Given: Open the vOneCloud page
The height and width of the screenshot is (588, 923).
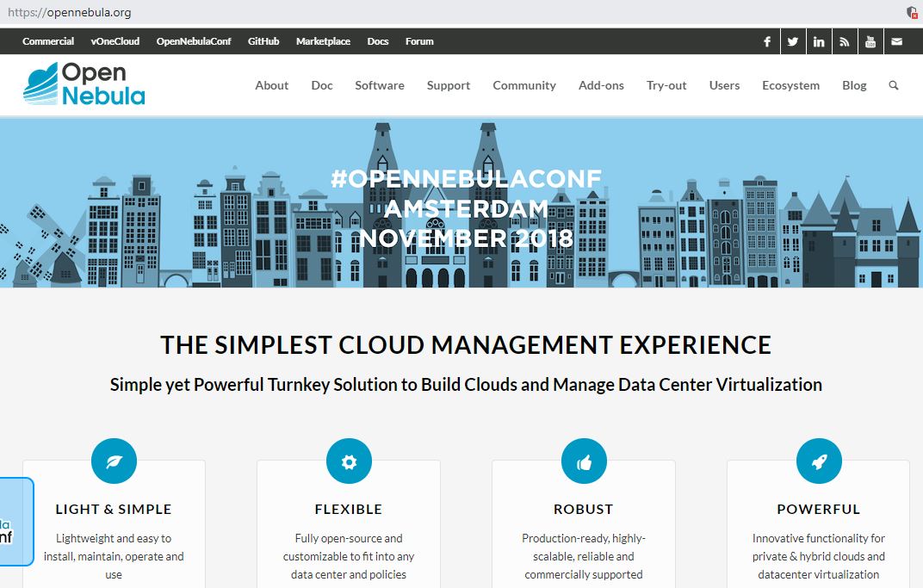Looking at the screenshot, I should pyautogui.click(x=115, y=40).
